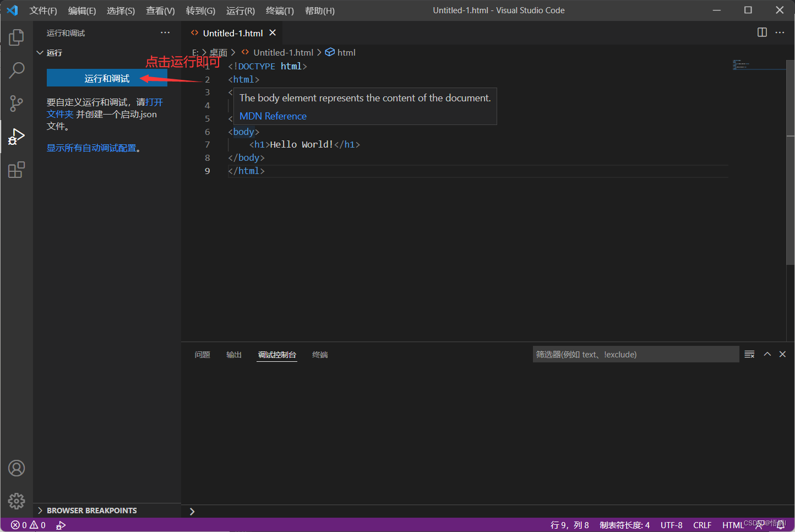Open the 运行(R) menu

241,10
